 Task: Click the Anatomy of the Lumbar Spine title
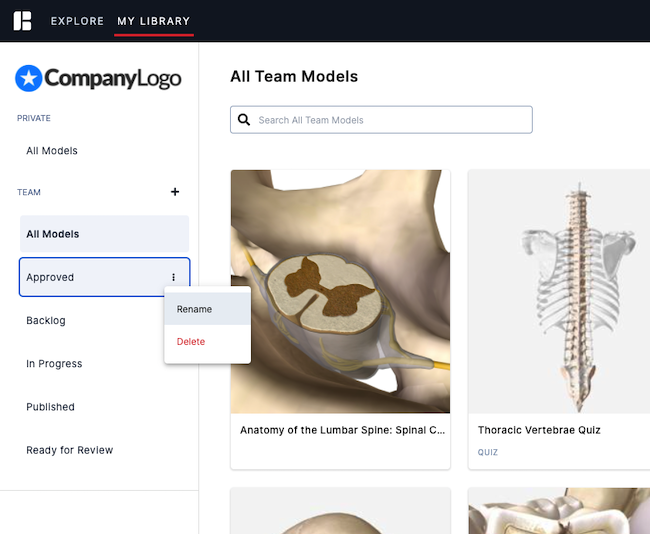point(342,430)
